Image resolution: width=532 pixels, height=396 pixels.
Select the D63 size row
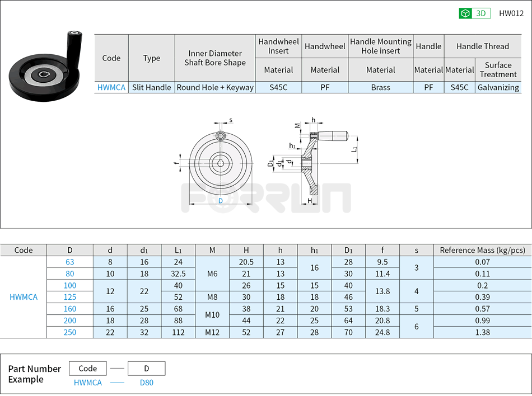point(70,262)
